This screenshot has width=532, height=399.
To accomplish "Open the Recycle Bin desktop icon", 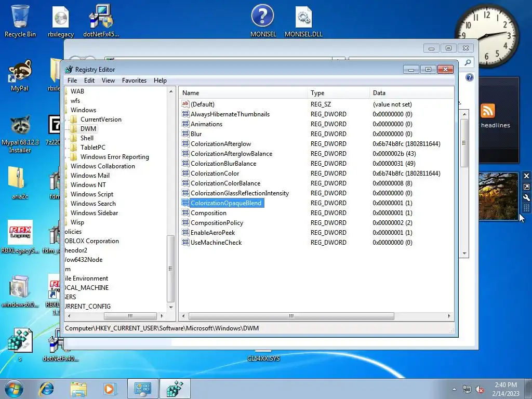I will (20, 20).
